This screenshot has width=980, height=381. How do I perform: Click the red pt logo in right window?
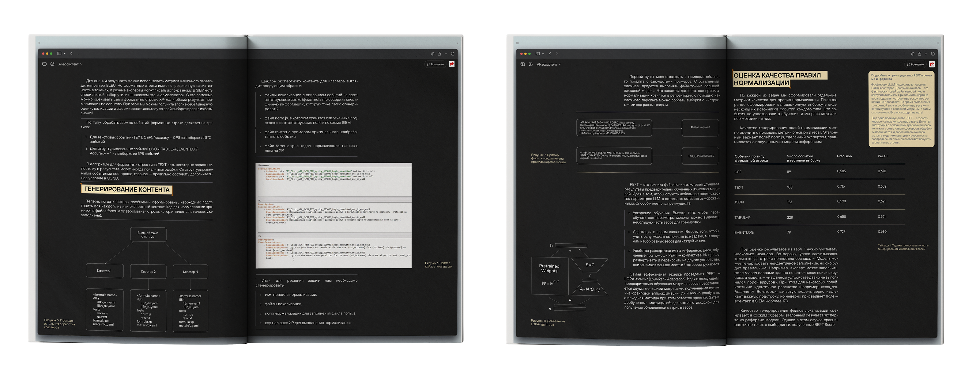(932, 64)
